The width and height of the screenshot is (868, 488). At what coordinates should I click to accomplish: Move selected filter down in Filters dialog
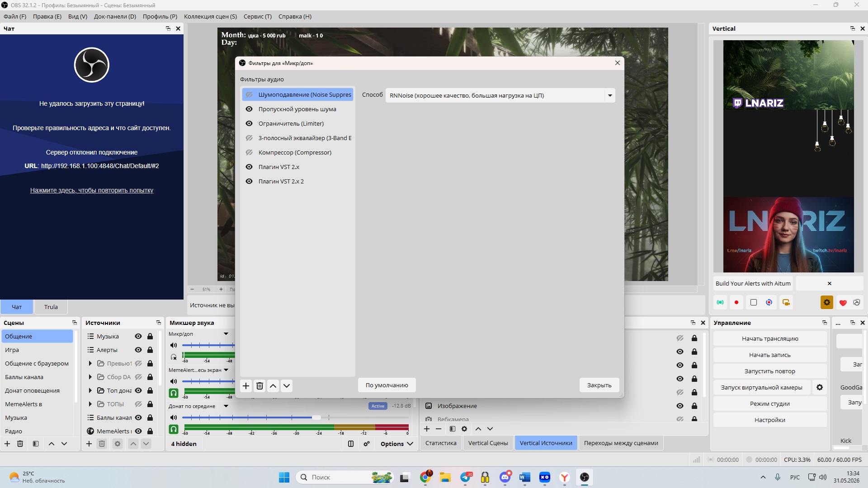tap(287, 386)
